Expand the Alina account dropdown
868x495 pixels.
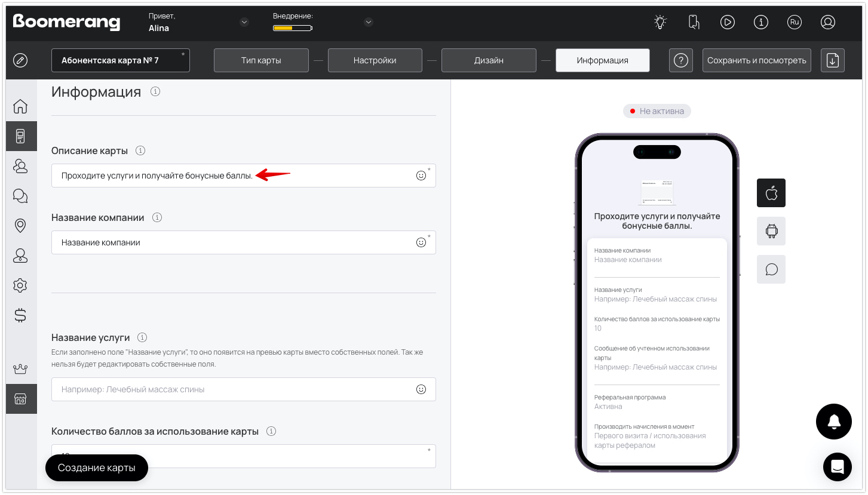pos(244,22)
